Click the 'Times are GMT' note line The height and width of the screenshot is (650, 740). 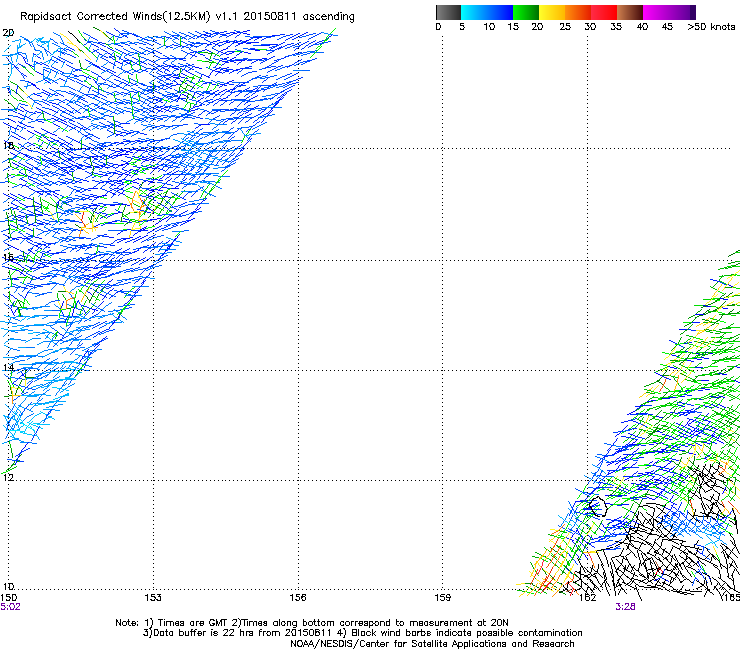(x=312, y=623)
